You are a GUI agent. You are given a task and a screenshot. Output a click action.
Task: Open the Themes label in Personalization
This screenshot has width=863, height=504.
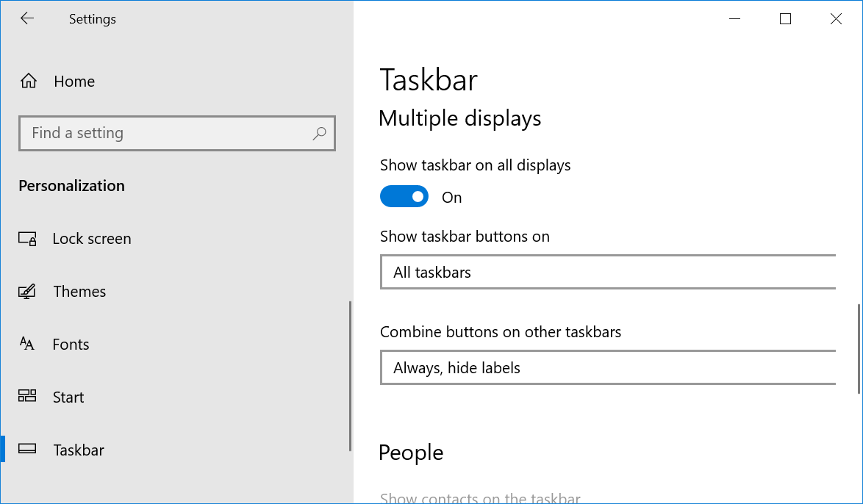click(79, 292)
